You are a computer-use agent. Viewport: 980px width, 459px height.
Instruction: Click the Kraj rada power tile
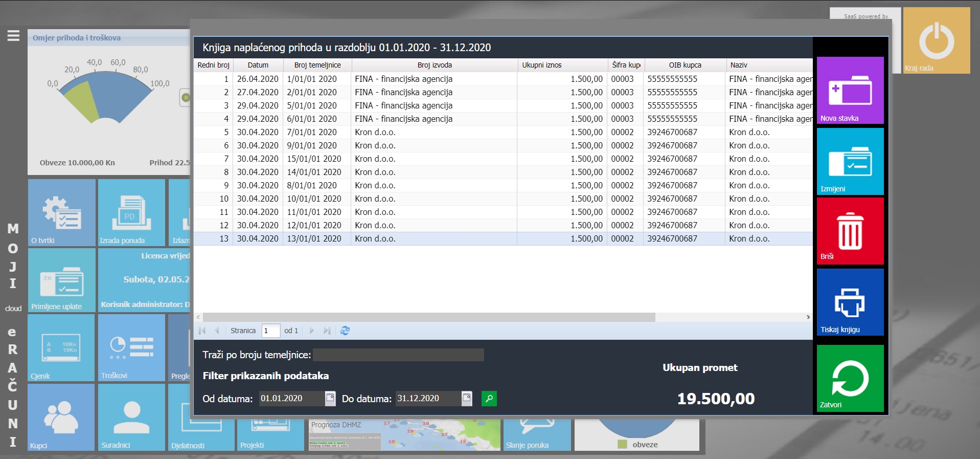point(937,40)
